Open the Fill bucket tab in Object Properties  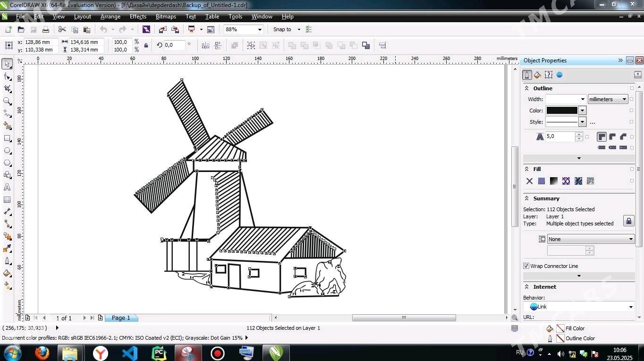(x=537, y=75)
